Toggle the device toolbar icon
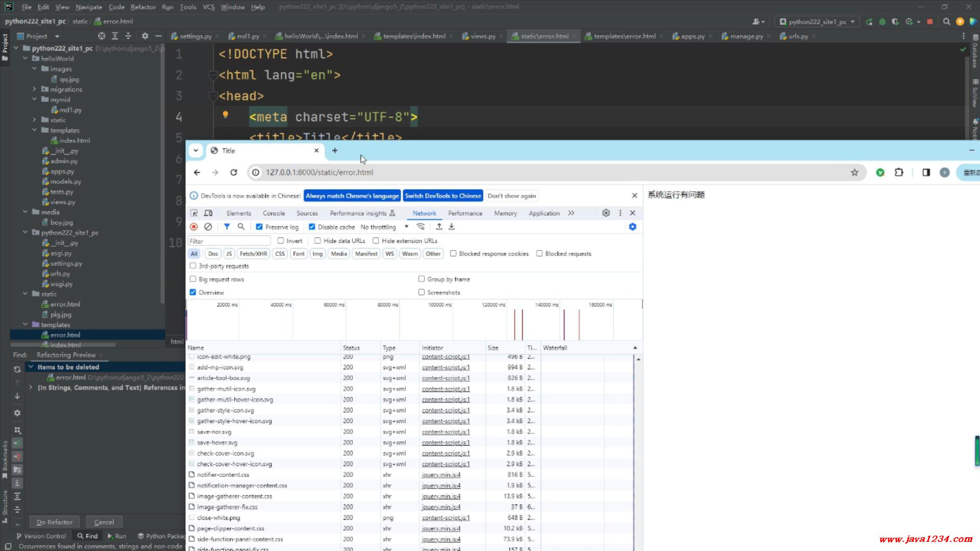Screen dimensions: 980x551 click(x=208, y=213)
